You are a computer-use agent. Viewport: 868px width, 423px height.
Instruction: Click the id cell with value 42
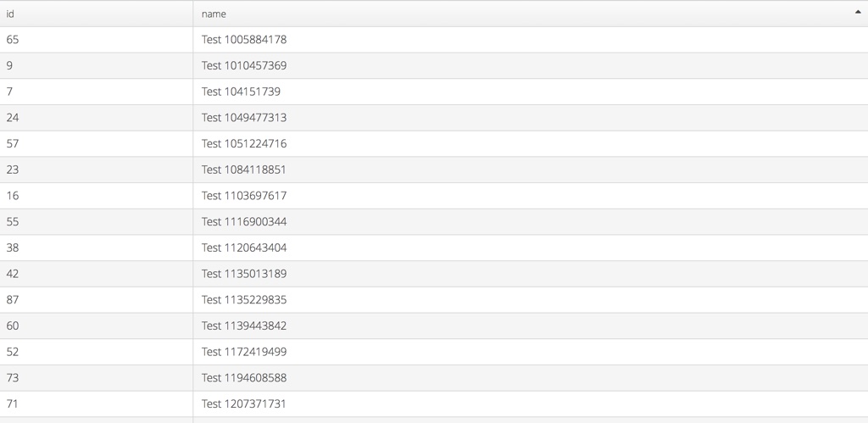coord(13,274)
